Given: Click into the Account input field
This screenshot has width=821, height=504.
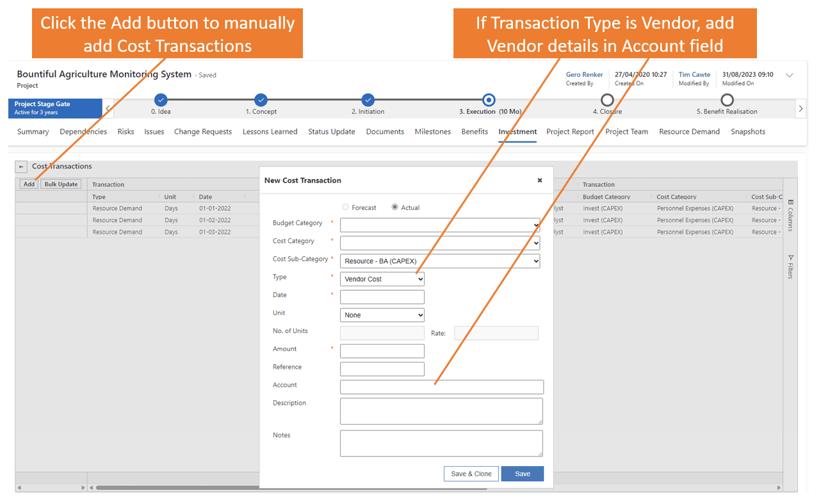Looking at the screenshot, I should click(x=441, y=387).
